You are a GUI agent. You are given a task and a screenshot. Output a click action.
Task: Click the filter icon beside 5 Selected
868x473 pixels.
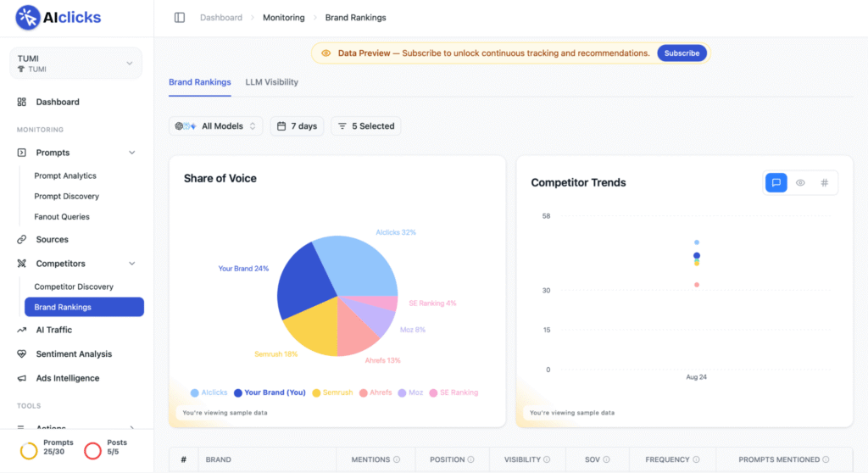(x=342, y=126)
